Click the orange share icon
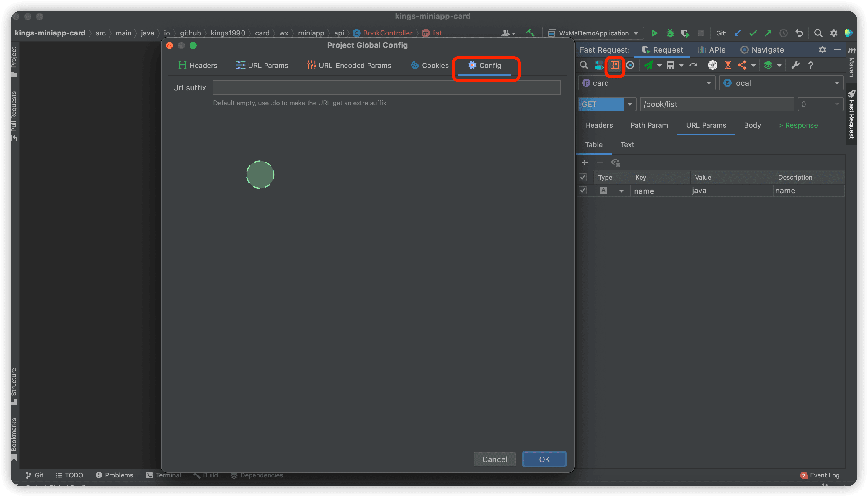Screen dimensions: 868x497 pos(742,65)
